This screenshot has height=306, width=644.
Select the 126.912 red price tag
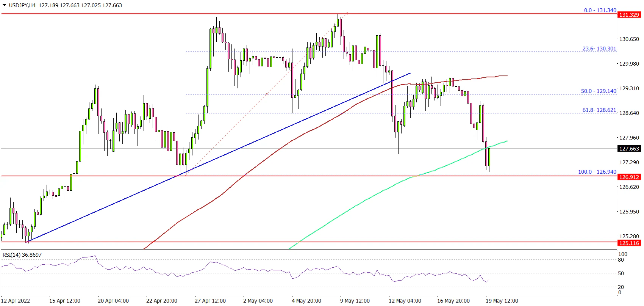click(x=629, y=177)
